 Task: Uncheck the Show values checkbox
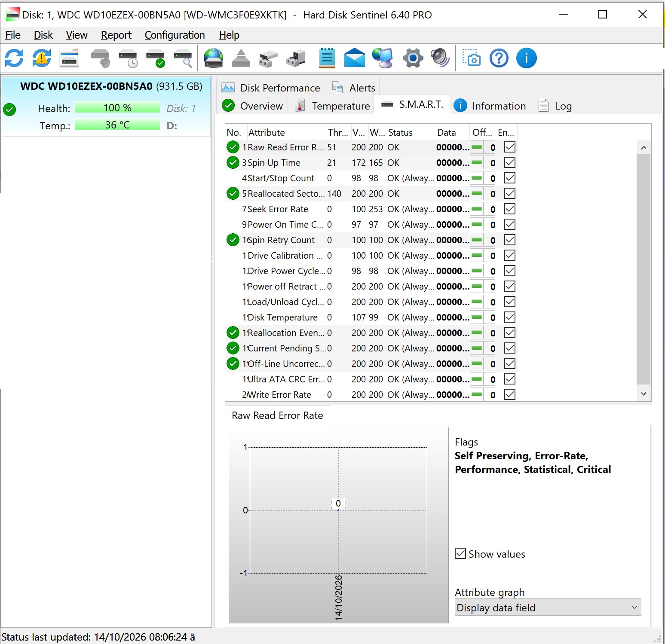pos(460,553)
